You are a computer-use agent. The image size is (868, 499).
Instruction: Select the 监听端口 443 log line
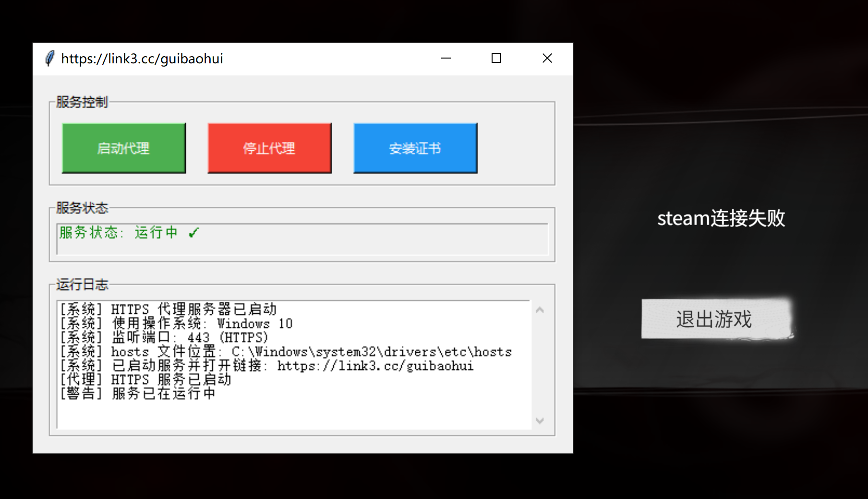(x=164, y=338)
